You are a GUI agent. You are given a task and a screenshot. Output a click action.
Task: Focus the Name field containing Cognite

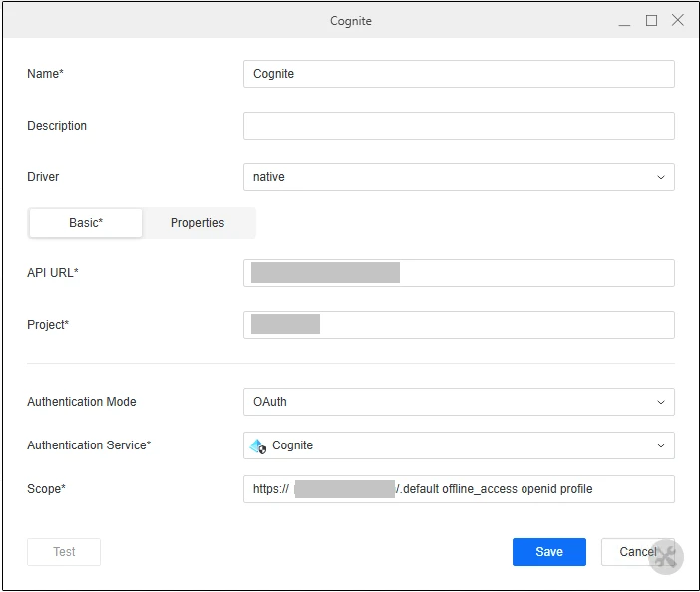point(459,74)
